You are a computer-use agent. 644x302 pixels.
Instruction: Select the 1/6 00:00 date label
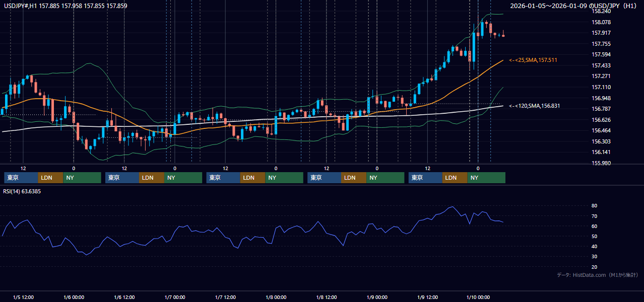[74, 297]
